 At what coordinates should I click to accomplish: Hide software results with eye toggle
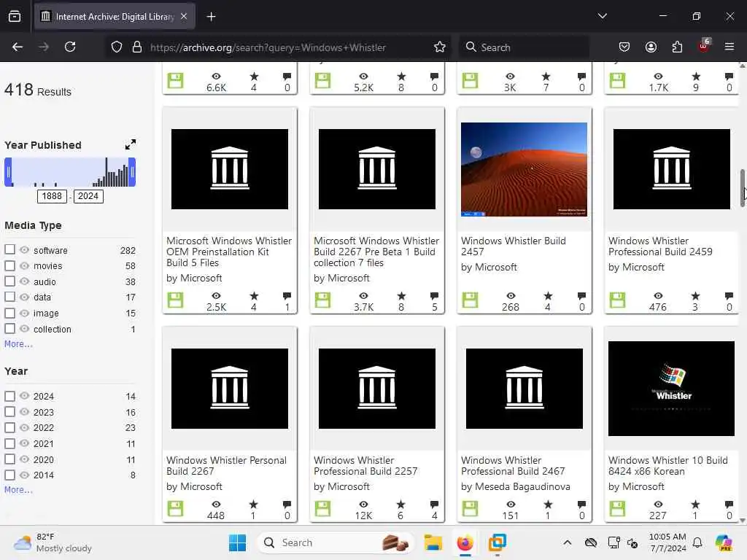click(x=24, y=249)
